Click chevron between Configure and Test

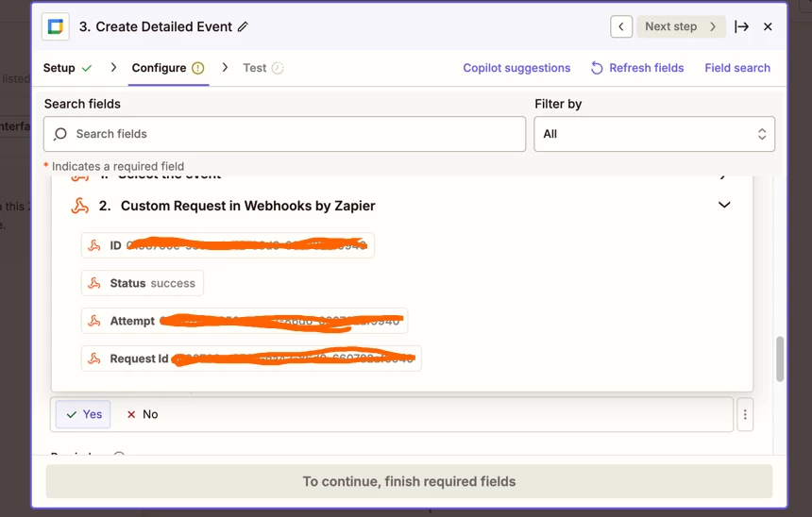[225, 67]
